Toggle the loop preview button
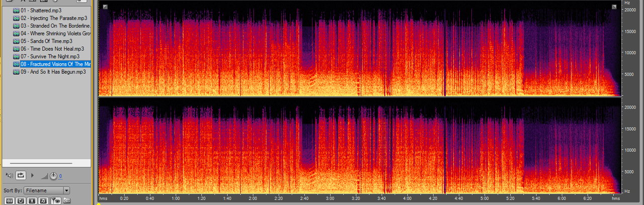This screenshot has width=644, height=205. [21, 175]
